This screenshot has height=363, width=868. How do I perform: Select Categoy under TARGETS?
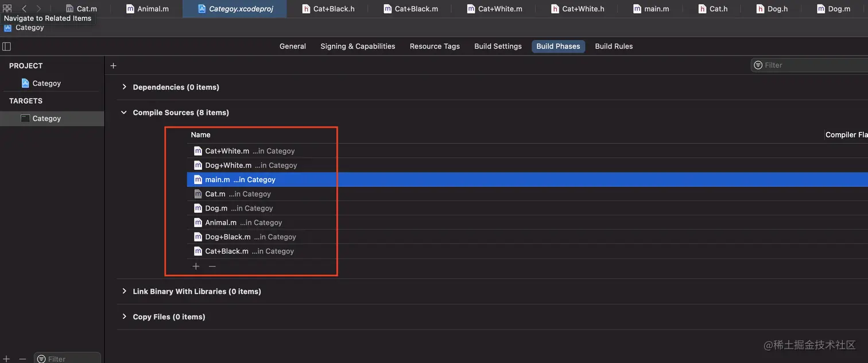coord(52,118)
